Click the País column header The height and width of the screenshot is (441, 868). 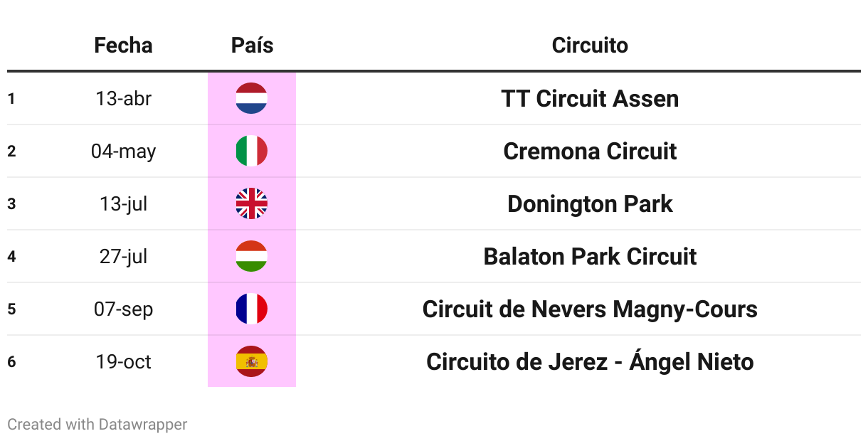(x=252, y=46)
